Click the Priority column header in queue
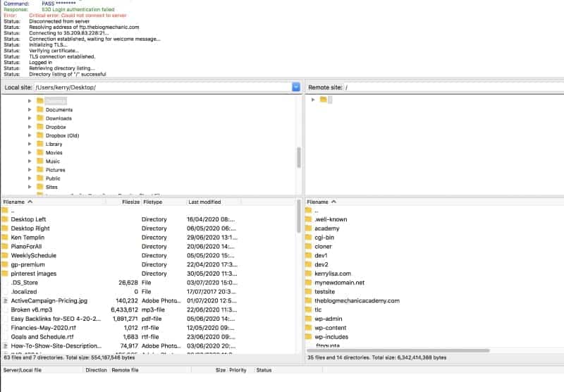The height and width of the screenshot is (392, 564). 238,370
